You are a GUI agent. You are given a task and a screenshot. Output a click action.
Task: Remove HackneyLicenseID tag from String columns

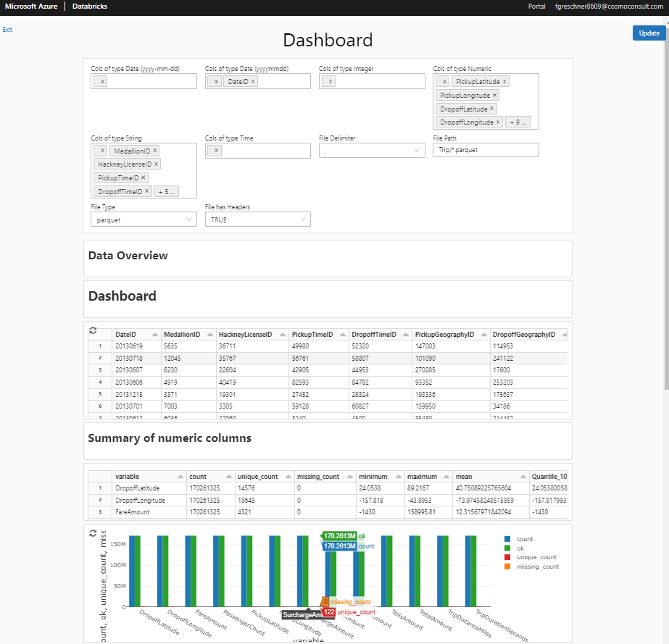pyautogui.click(x=156, y=164)
